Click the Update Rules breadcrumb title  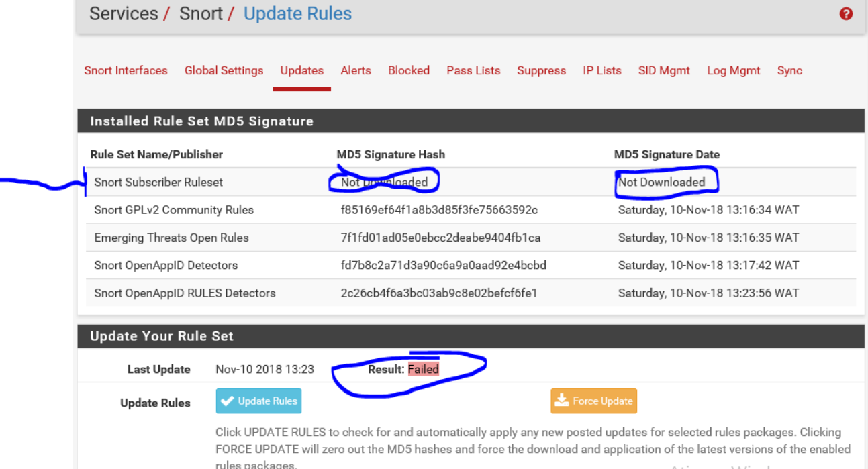(x=297, y=13)
